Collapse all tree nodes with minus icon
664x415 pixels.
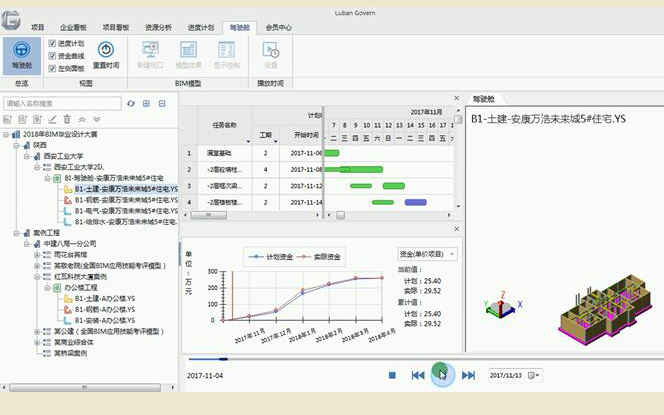pos(162,103)
